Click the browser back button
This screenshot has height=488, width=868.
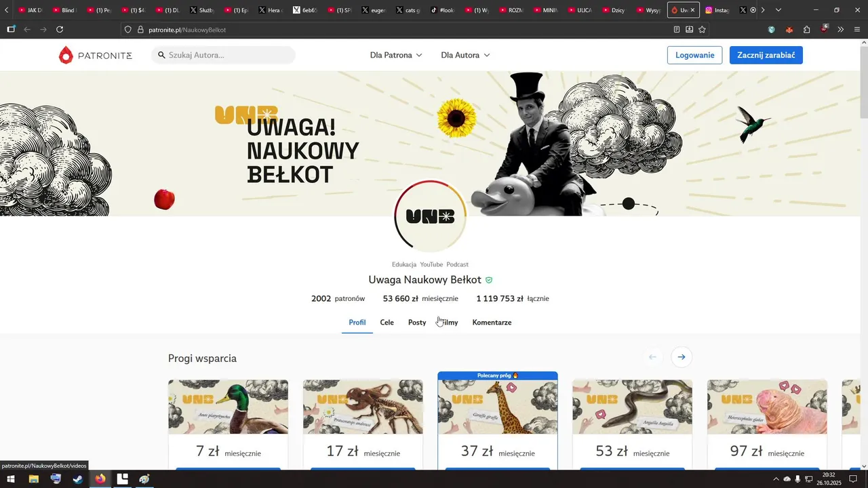click(27, 30)
